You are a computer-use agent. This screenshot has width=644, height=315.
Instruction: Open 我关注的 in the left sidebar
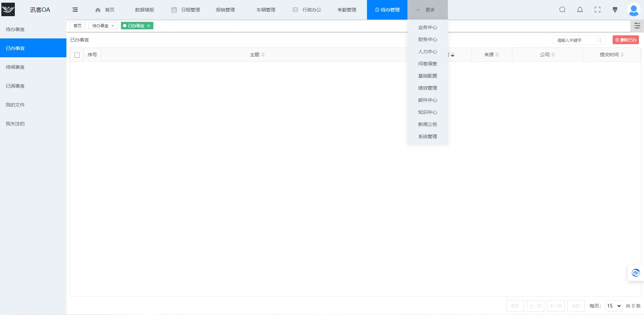coord(33,124)
